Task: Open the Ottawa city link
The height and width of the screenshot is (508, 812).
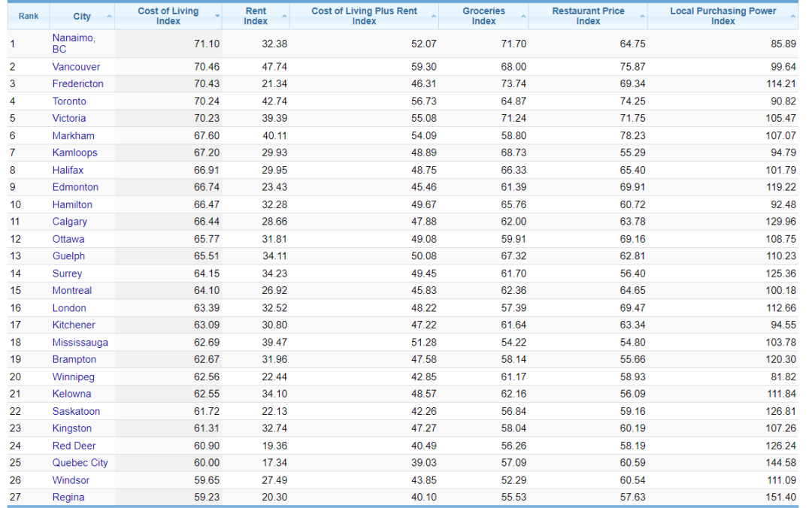Action: (x=68, y=239)
